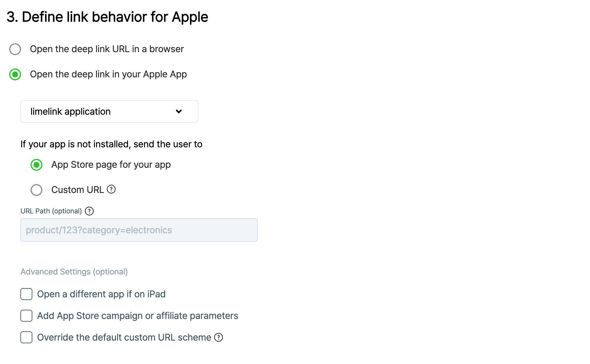The width and height of the screenshot is (590, 364).
Task: Select the browser deep link radio button
Action: click(x=15, y=49)
